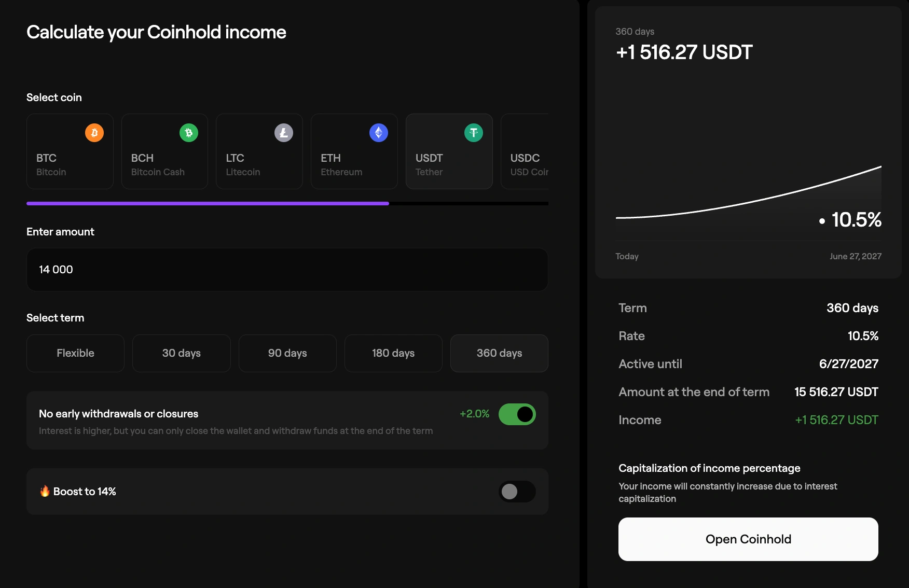
Task: Click Capitalization of income percentage heading
Action: coord(709,468)
